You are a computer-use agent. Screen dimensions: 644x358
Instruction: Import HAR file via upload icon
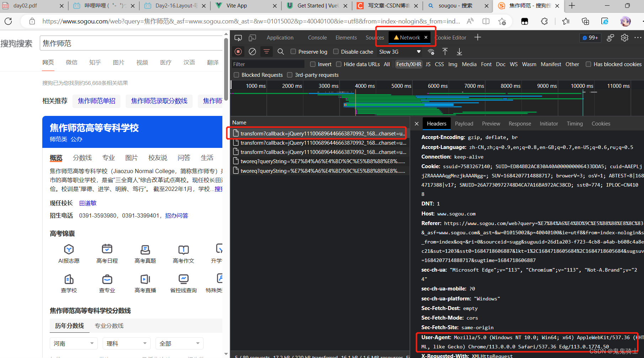[445, 52]
